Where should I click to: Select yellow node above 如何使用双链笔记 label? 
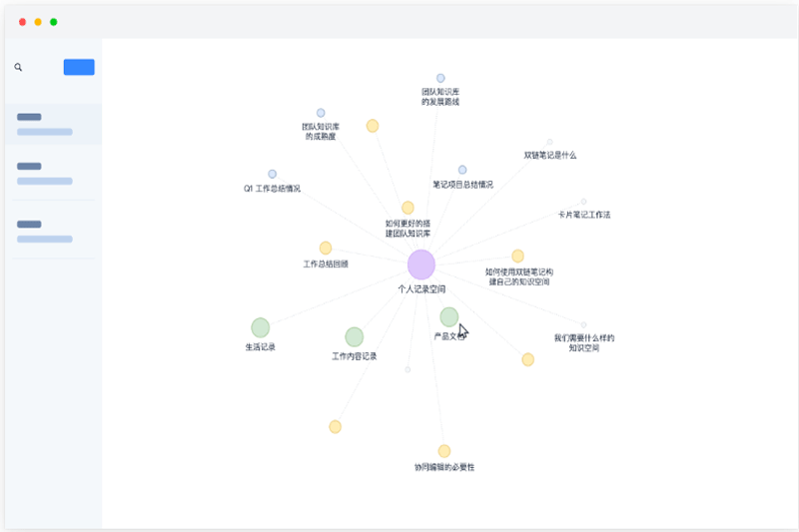[x=517, y=257]
